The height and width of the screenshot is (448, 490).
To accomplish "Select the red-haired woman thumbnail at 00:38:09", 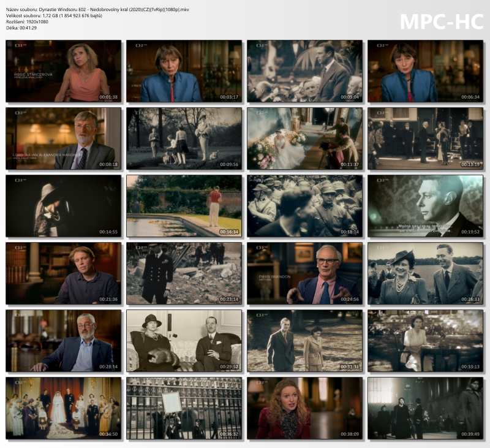I will click(x=304, y=408).
